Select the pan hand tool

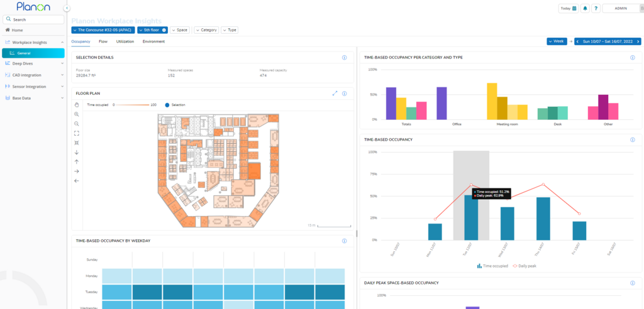[76, 105]
